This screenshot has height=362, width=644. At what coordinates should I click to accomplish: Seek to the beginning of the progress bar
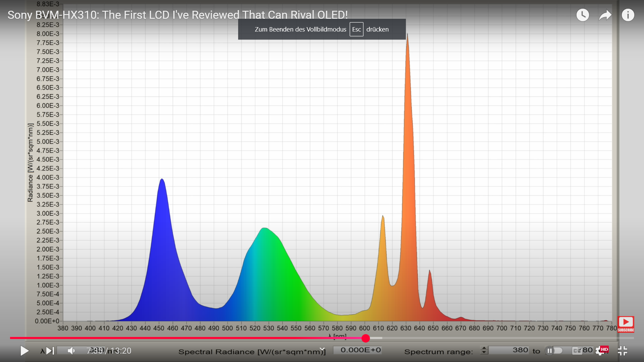(x=11, y=338)
